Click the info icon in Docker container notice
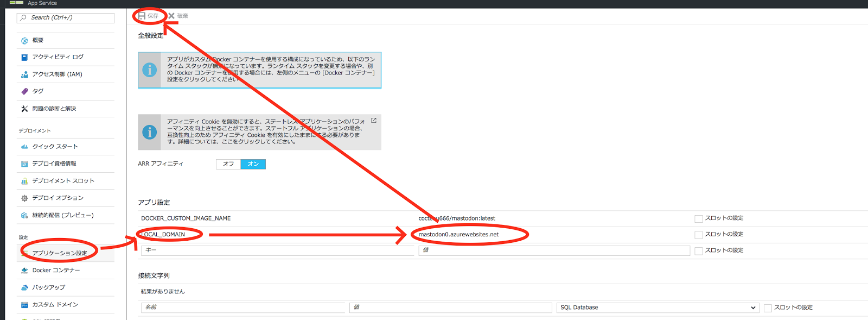Screen dimensions: 868x320 tap(150, 70)
